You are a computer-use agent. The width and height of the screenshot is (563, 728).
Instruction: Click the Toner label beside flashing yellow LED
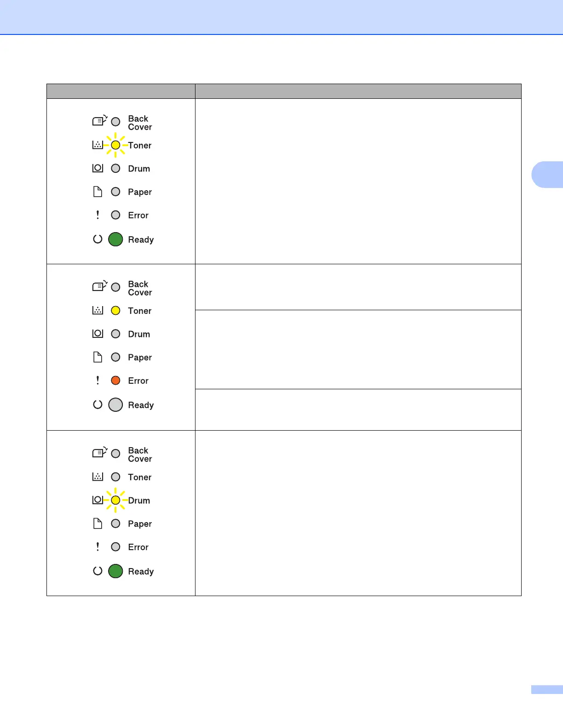[x=140, y=146]
